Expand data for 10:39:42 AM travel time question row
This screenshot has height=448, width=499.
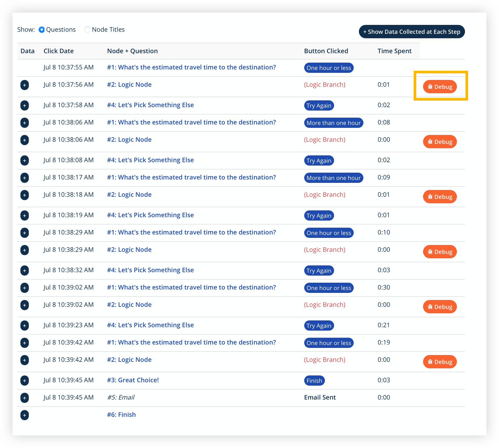pyautogui.click(x=25, y=343)
